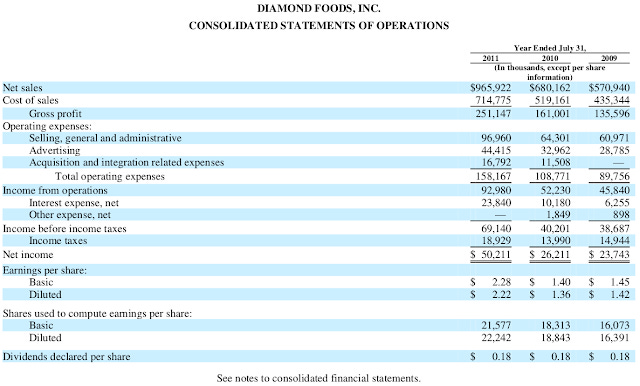Select income from operations 52,230

coord(556,191)
